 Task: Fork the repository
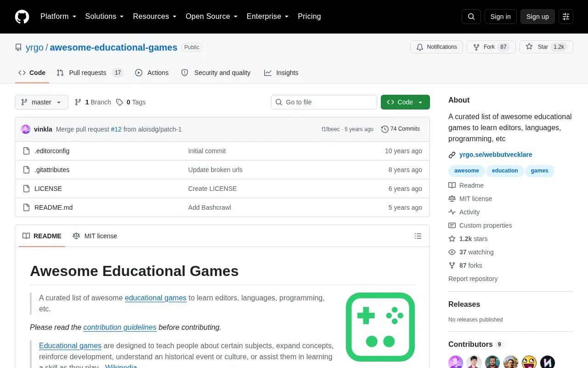point(491,47)
